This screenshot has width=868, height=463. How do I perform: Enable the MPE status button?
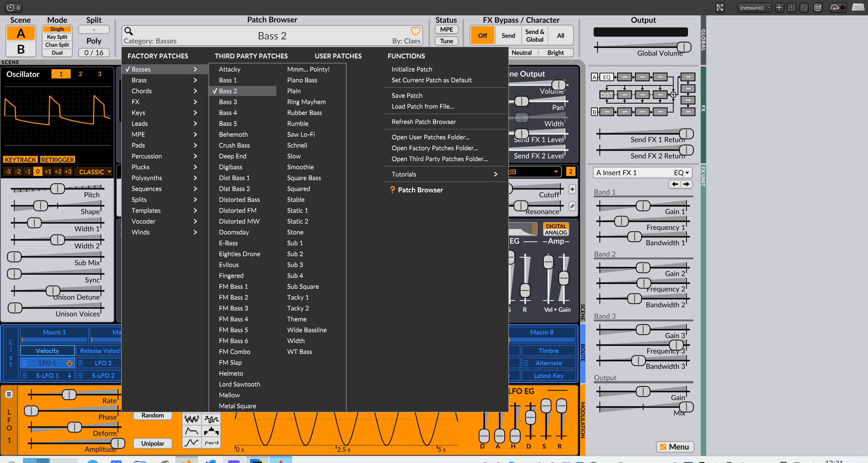pos(446,29)
